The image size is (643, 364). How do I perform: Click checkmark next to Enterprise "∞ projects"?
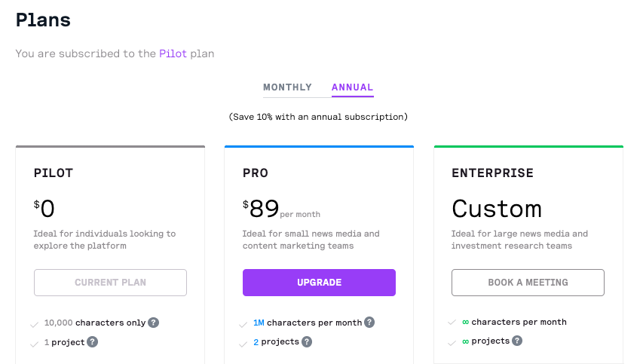pyautogui.click(x=452, y=344)
